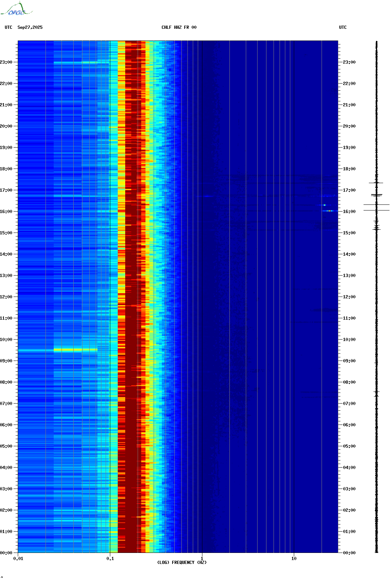Click the yellow low-frequency streak near 09:30
This screenshot has width=392, height=581.
[x=75, y=350]
